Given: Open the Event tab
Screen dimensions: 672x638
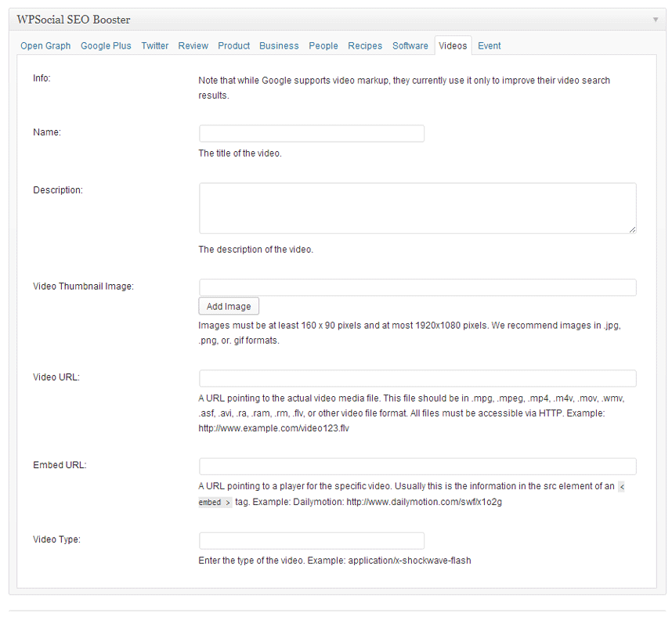Looking at the screenshot, I should (489, 46).
